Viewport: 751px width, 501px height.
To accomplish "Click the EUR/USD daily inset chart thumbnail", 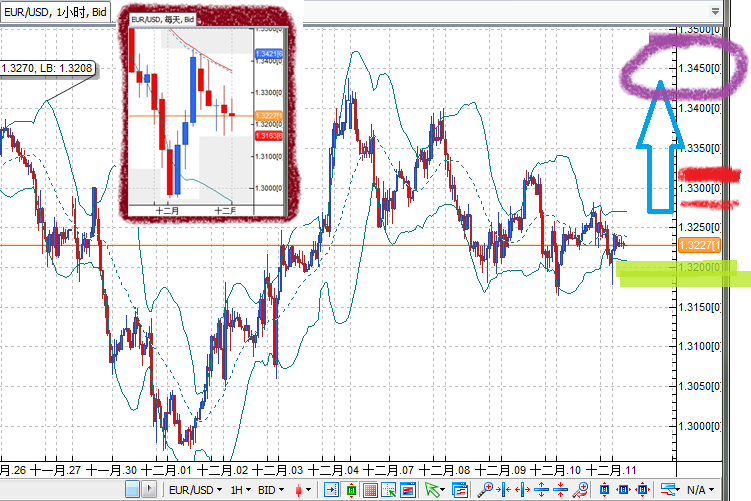I will [208, 115].
